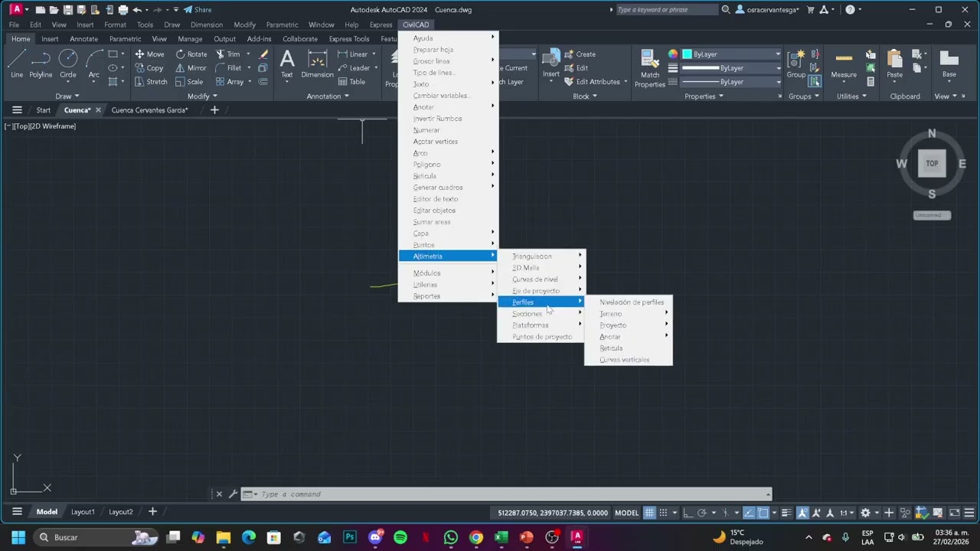Screen dimensions: 980x551
Task: Click Edit Attributes button
Action: (592, 82)
